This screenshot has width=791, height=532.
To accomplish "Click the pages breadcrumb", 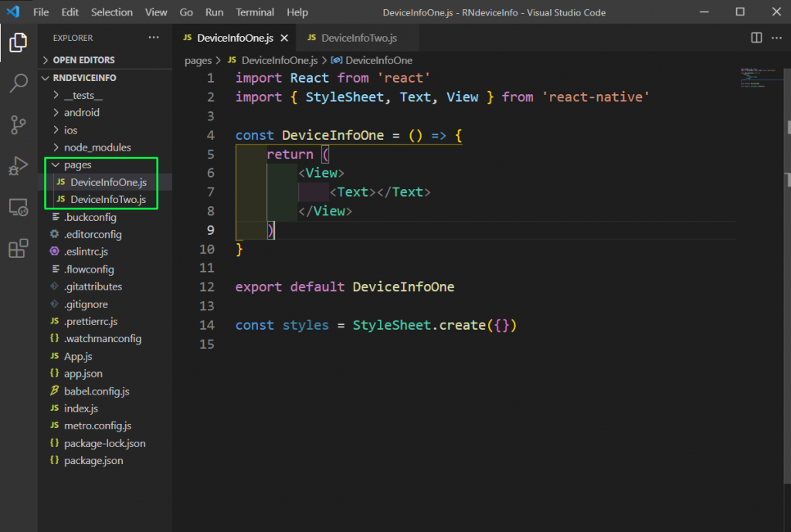I will (199, 60).
